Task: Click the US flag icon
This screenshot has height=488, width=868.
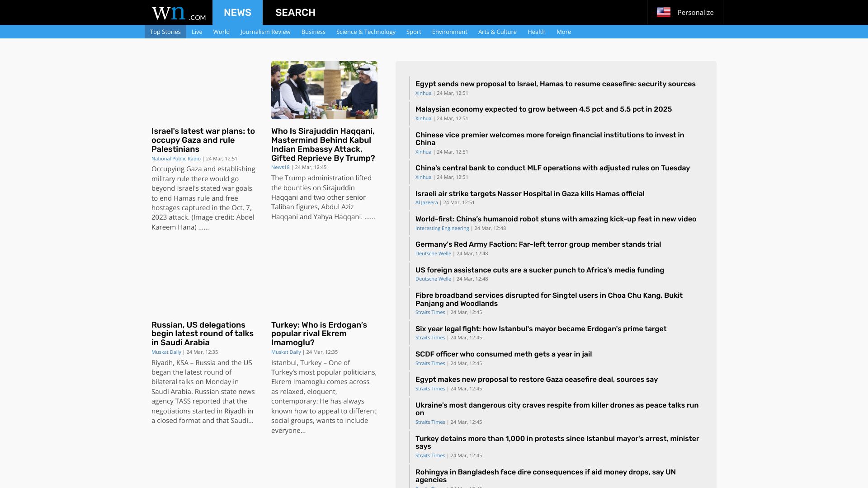Action: click(663, 12)
